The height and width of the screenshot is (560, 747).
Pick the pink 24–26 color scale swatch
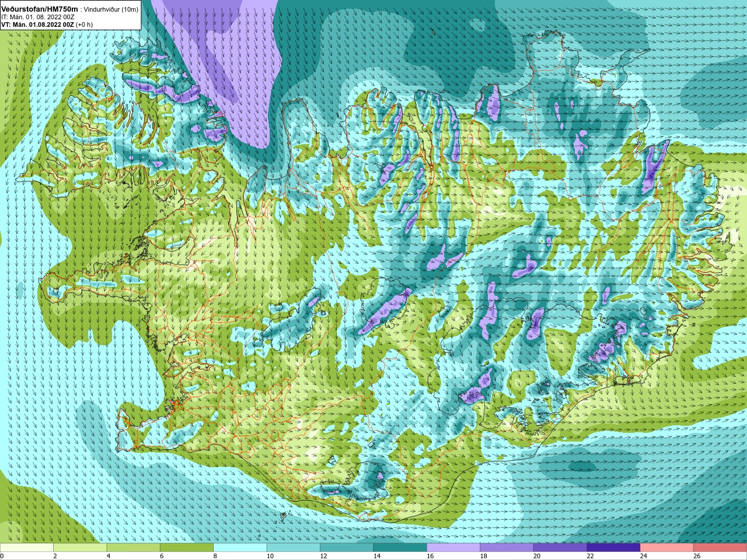667,548
